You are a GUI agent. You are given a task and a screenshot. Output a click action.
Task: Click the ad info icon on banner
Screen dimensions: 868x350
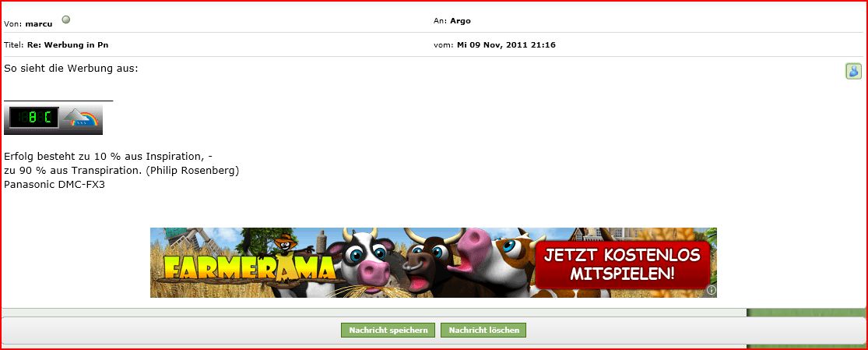pos(711,291)
